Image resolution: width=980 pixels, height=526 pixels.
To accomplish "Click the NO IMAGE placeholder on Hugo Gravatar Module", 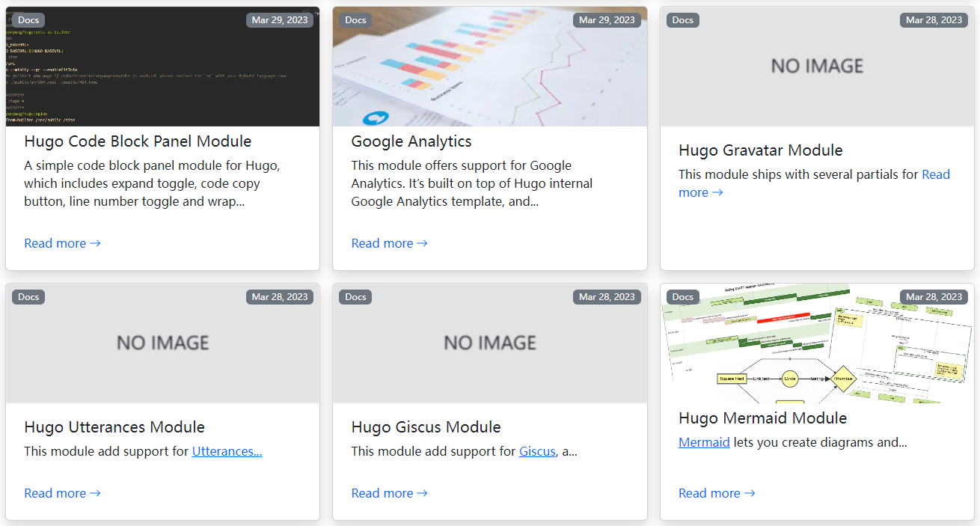I will [x=817, y=66].
